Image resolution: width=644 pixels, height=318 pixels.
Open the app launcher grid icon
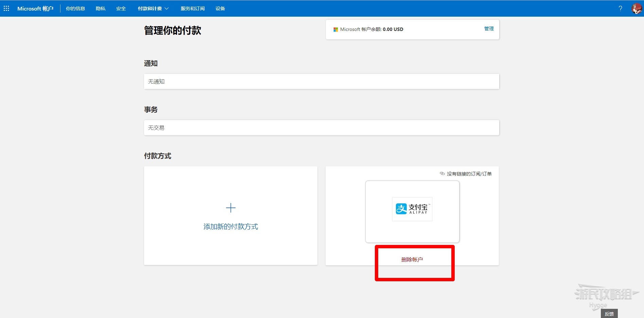click(6, 9)
